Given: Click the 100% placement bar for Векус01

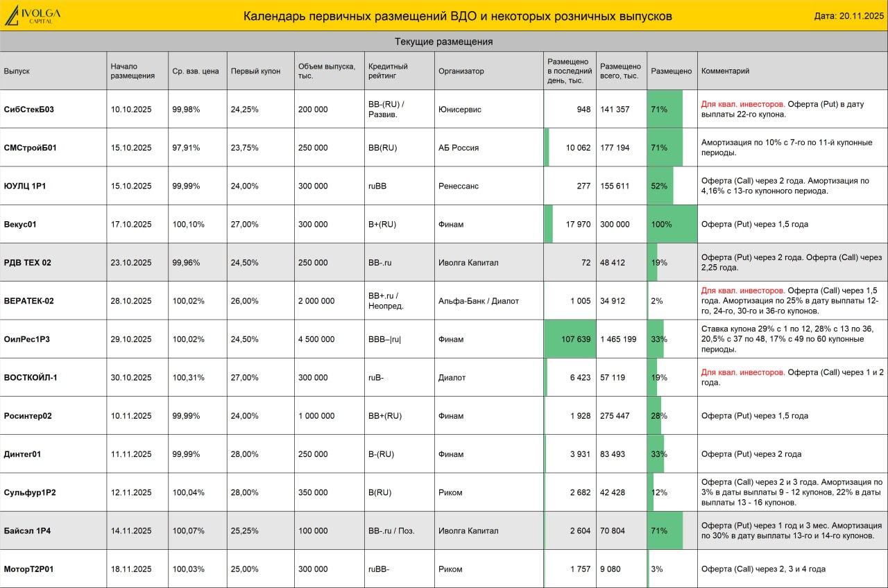Looking at the screenshot, I should [672, 224].
